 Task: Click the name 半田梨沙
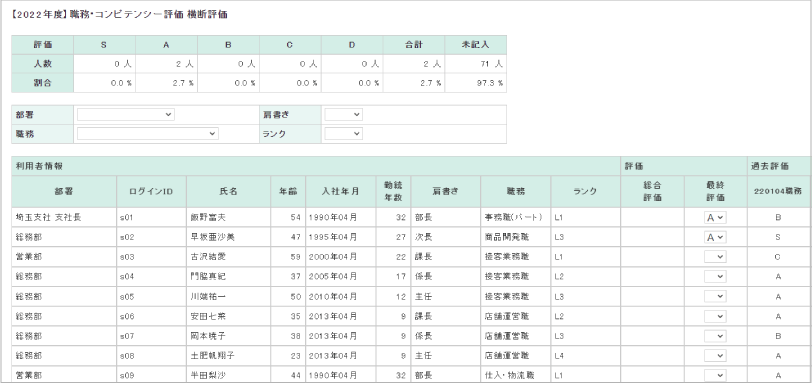pyautogui.click(x=208, y=376)
